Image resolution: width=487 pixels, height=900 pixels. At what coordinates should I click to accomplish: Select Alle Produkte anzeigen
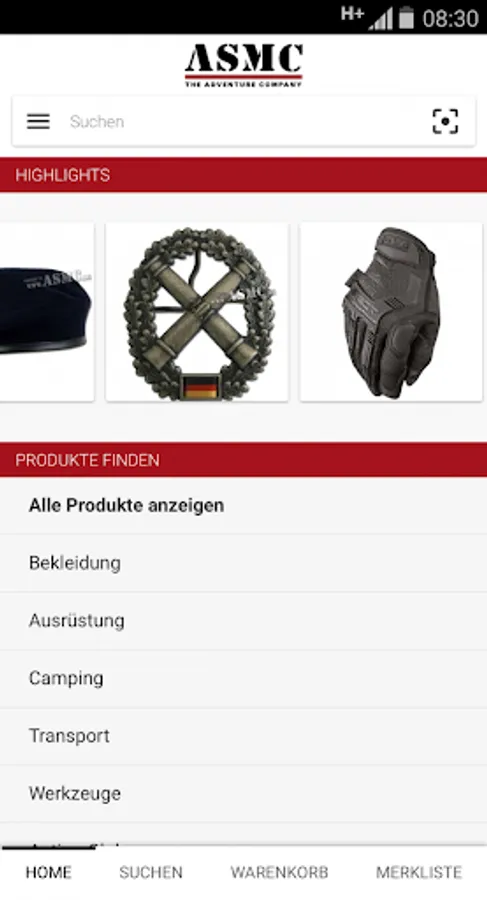[244, 506]
